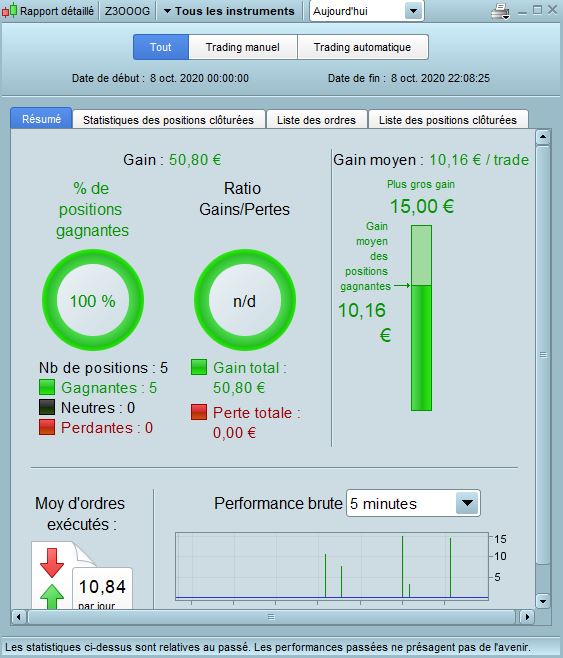This screenshot has width=563, height=658.
Task: Click the n/d Ratio Gains/Pertes gauge
Action: tap(245, 300)
